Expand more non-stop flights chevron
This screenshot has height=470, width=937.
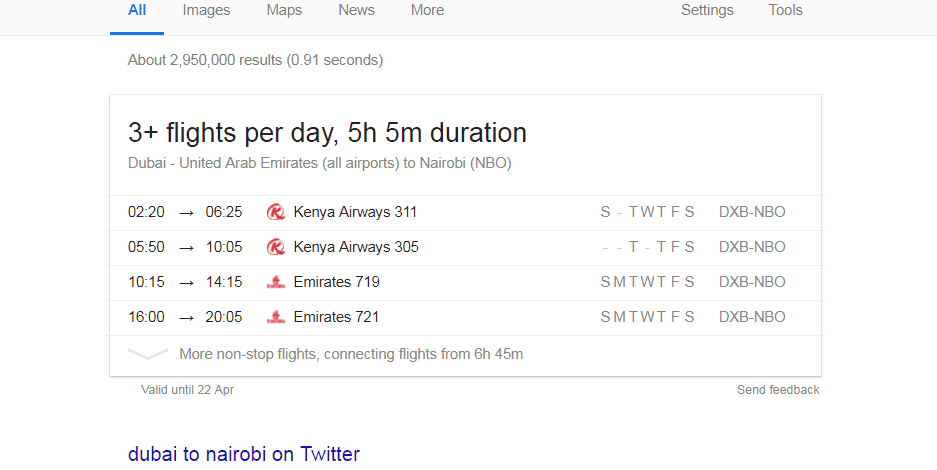pos(148,354)
